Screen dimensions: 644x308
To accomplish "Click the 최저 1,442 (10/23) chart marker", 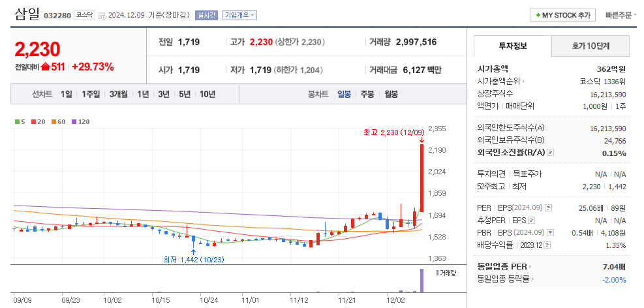I will click(x=194, y=260).
